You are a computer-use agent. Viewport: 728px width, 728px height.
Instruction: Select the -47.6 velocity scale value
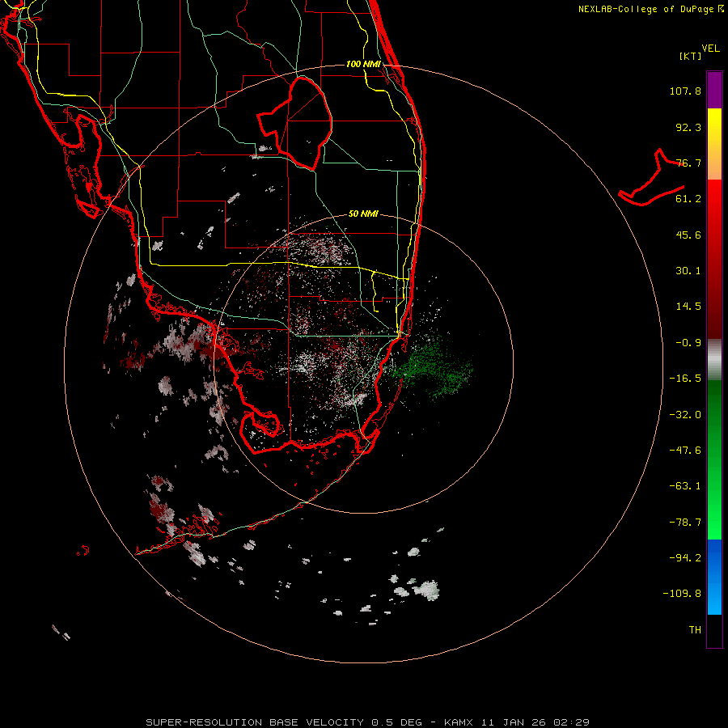tap(685, 451)
